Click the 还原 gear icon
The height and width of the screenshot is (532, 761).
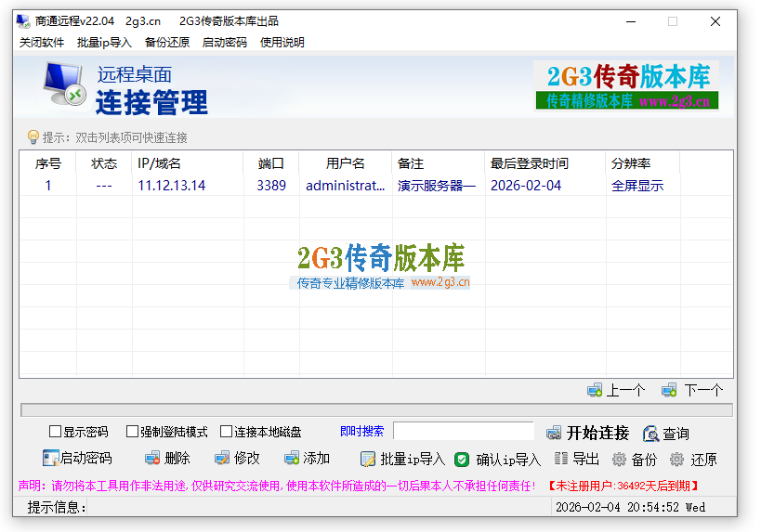(676, 459)
